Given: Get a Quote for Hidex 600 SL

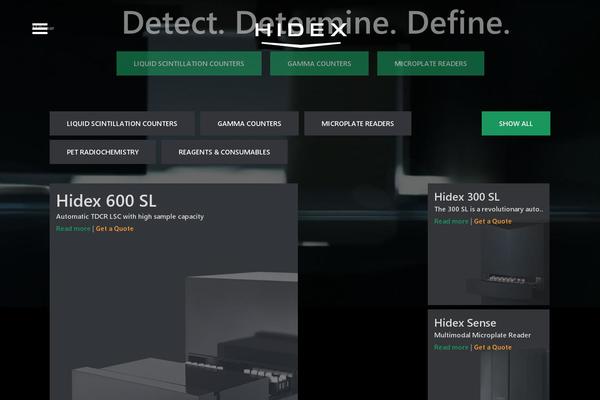Looking at the screenshot, I should click(x=115, y=229).
